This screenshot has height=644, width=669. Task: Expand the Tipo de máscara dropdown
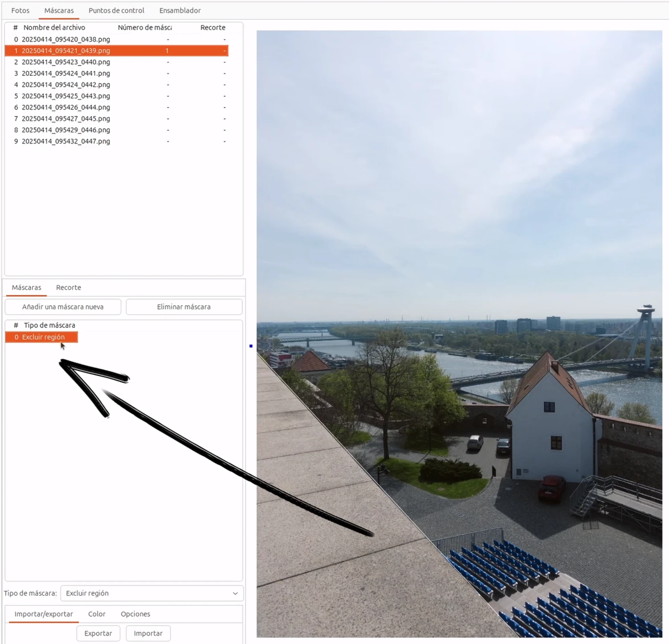152,593
